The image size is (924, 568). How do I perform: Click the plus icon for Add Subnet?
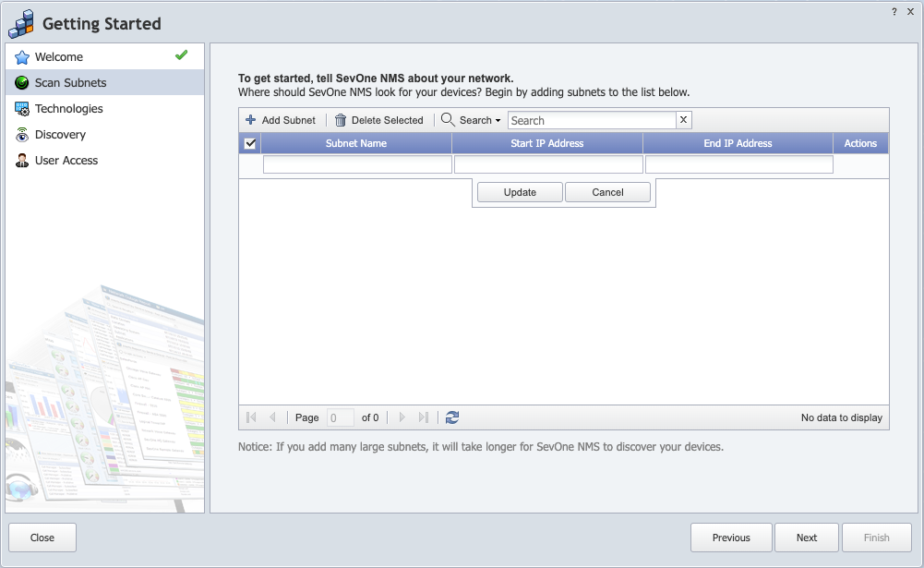(x=250, y=120)
